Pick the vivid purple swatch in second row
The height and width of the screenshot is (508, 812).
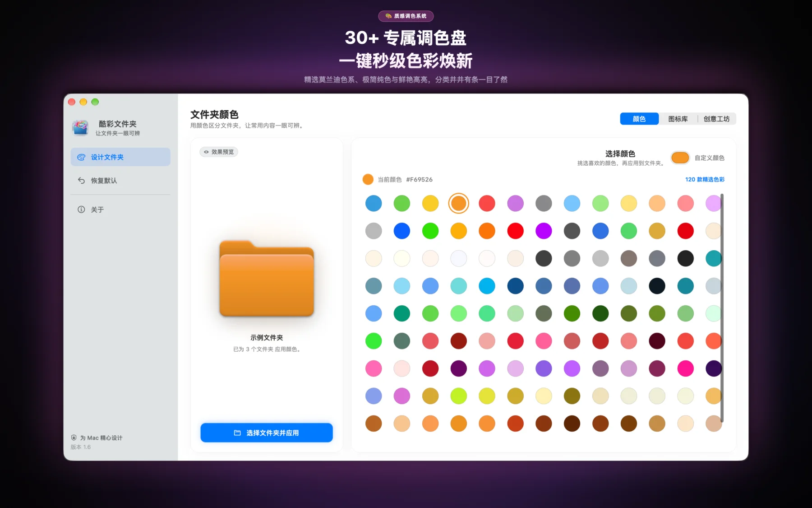[544, 231]
